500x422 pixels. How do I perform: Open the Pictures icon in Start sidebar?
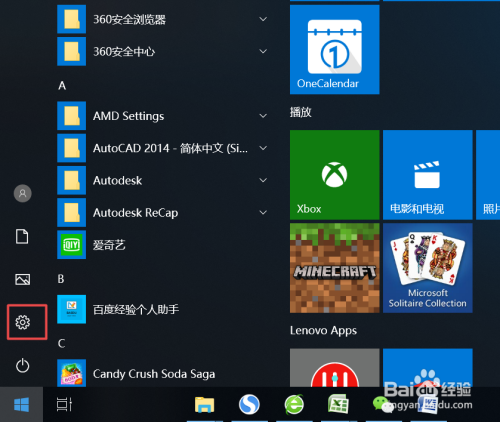click(23, 279)
